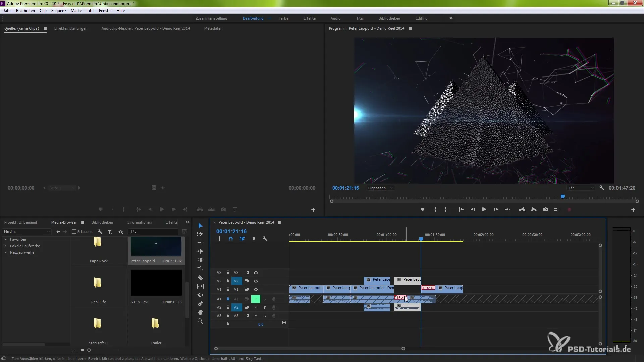Go to Out point in program monitor
Image resolution: width=644 pixels, height=362 pixels.
tap(507, 209)
